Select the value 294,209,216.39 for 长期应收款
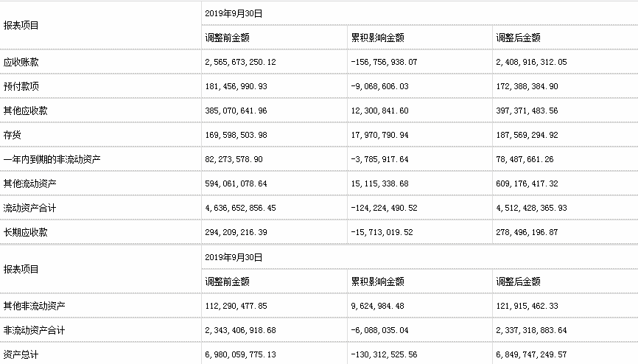 [236, 233]
